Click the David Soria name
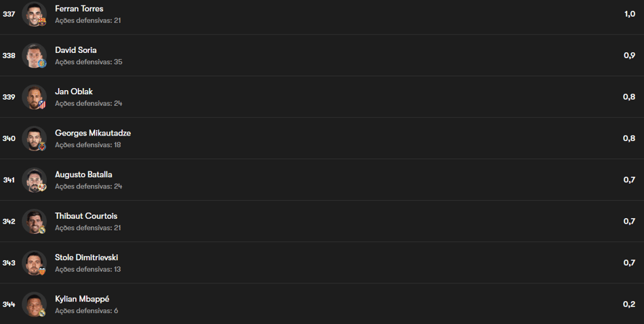 pyautogui.click(x=76, y=50)
